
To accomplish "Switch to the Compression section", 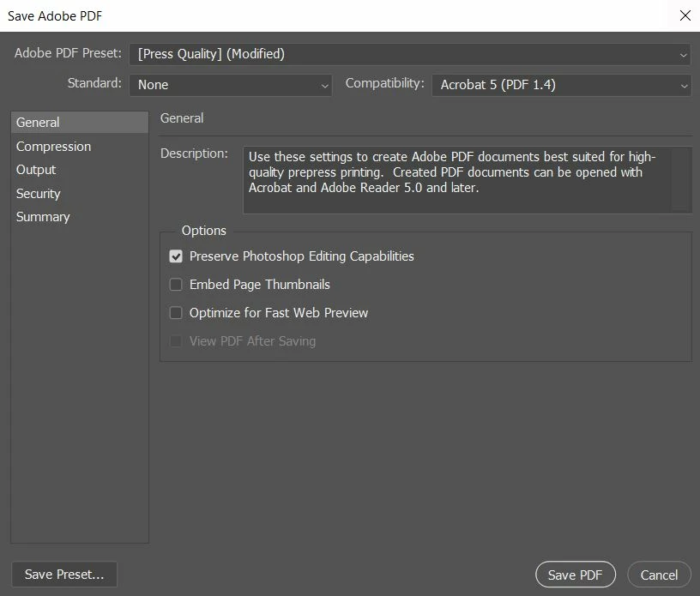I will [x=80, y=147].
